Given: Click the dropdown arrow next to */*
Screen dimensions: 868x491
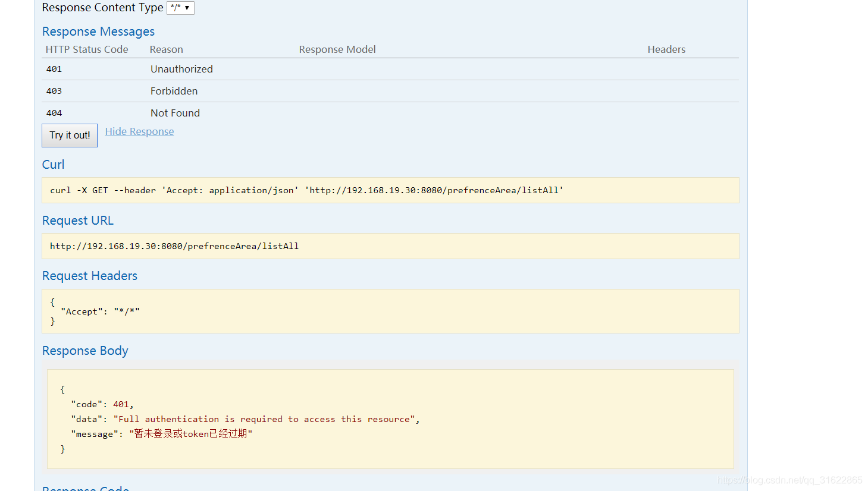Looking at the screenshot, I should tap(187, 8).
